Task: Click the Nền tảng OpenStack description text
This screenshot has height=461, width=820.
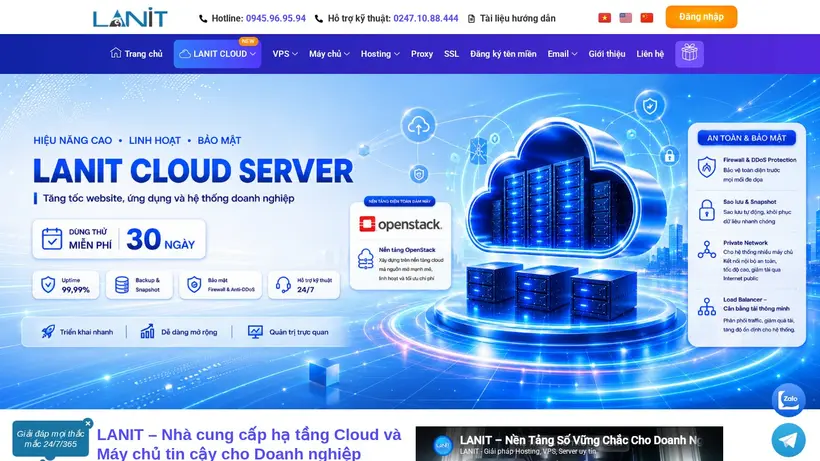Action: (411, 264)
